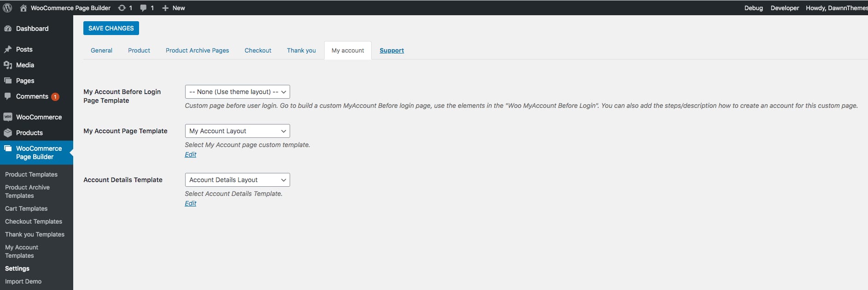Click Edit link under My Account Page Template

[190, 154]
